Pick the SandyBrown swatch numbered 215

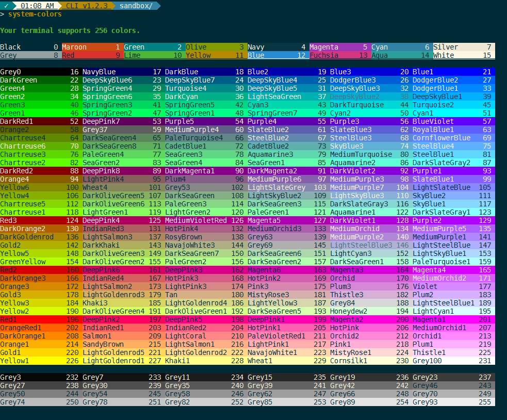(123, 345)
